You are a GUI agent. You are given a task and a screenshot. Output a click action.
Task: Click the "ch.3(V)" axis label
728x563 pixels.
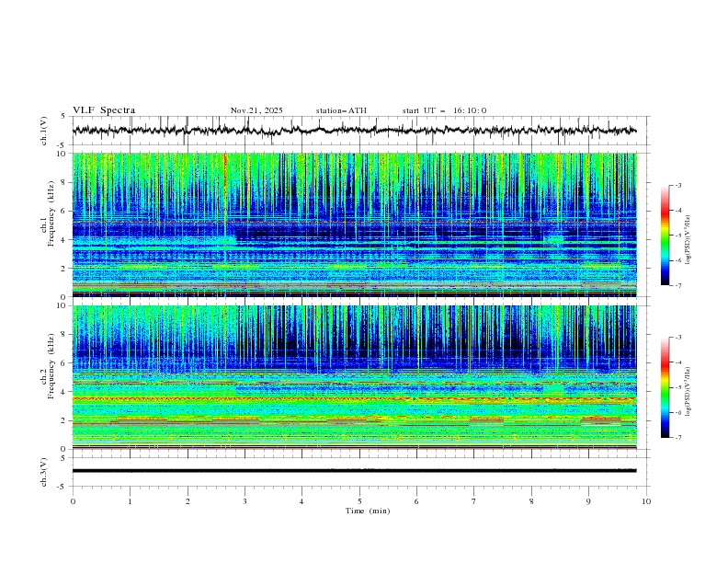point(44,472)
